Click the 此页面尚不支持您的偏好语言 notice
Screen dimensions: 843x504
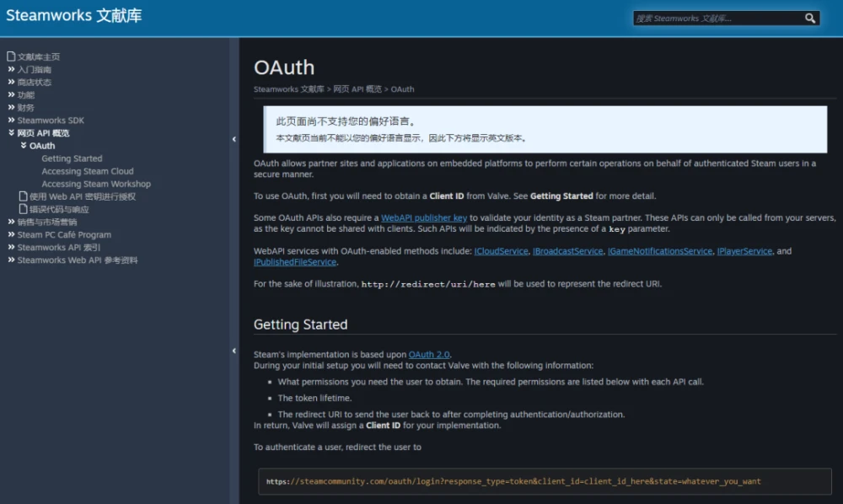coord(545,130)
